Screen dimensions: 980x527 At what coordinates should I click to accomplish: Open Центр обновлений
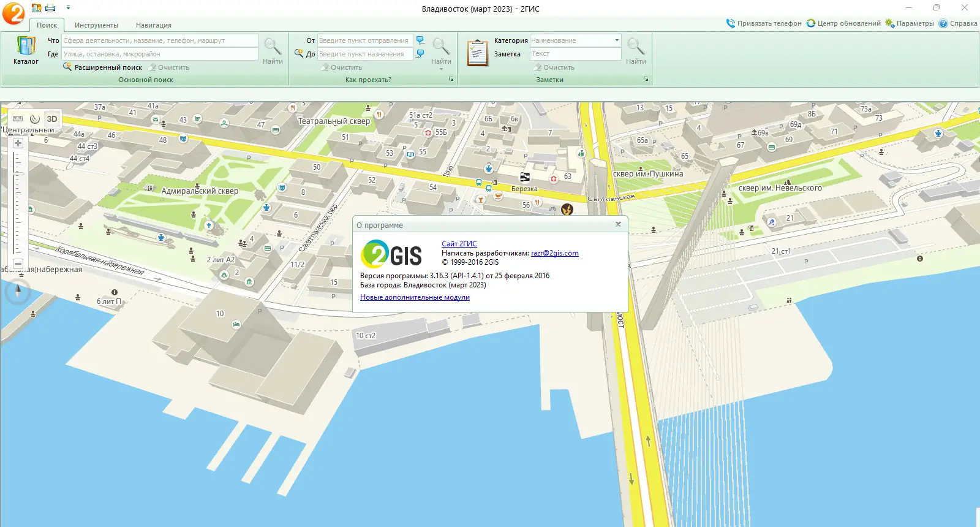(843, 23)
